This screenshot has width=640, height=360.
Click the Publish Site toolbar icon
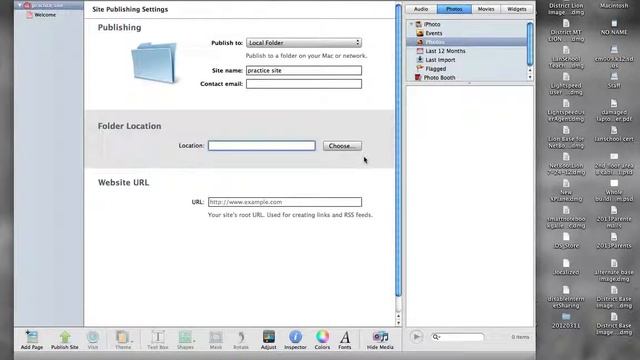pos(64,340)
